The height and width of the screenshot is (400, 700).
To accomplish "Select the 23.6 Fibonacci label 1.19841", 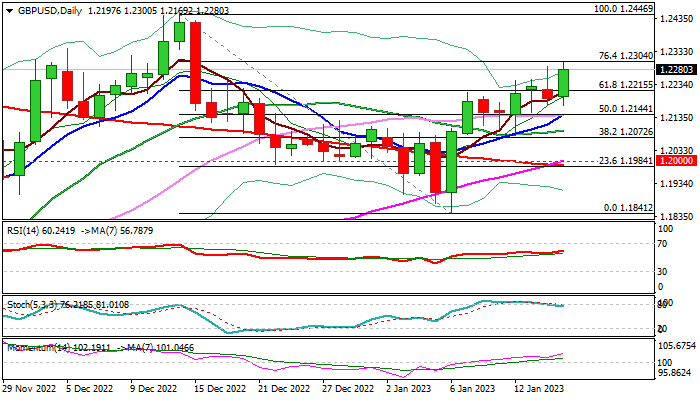I will (626, 161).
